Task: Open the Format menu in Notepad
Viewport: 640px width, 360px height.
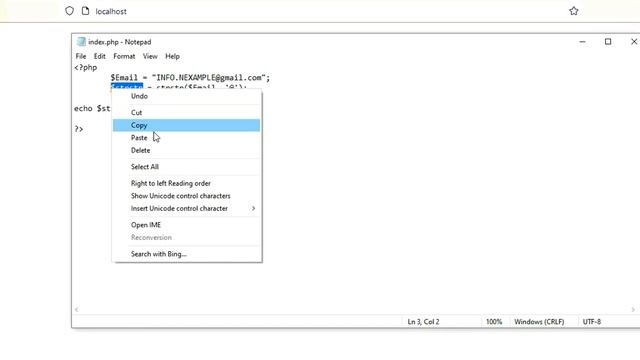Action: pyautogui.click(x=124, y=56)
